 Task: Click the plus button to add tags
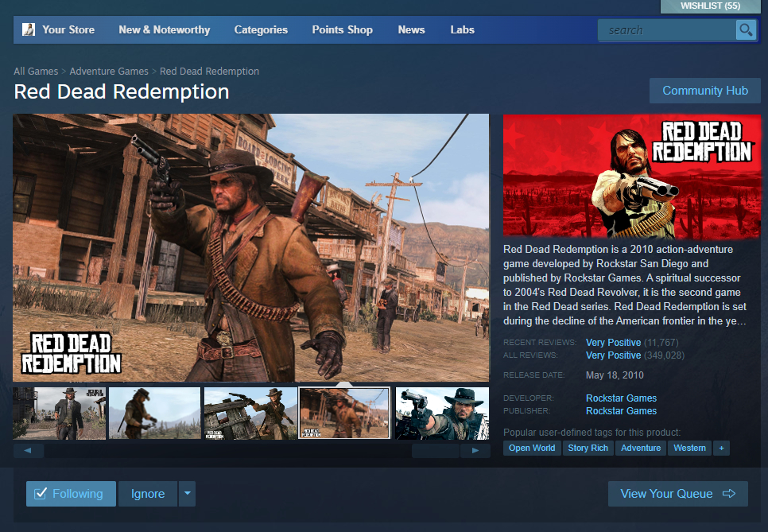721,448
